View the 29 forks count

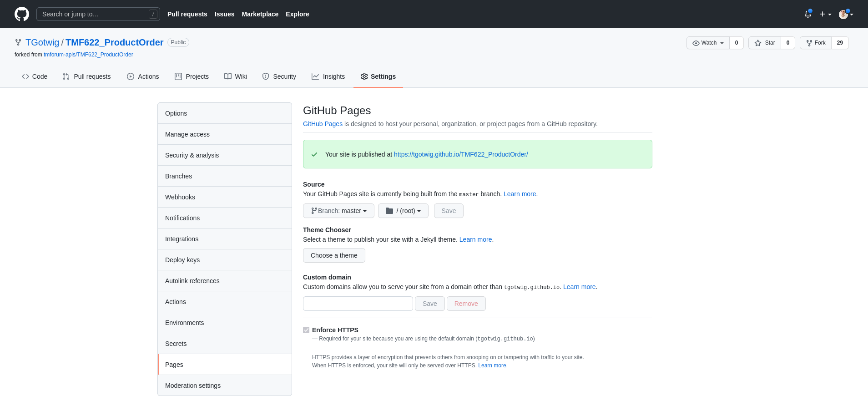840,43
